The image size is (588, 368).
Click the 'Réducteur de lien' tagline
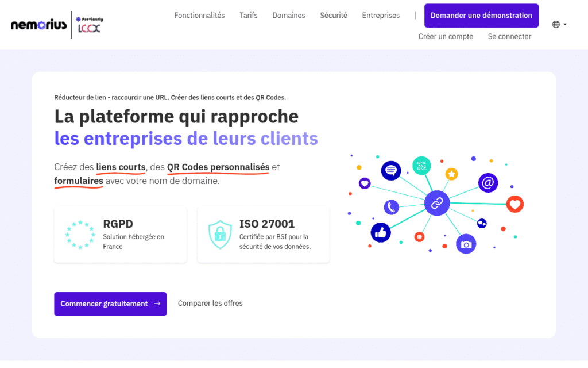point(170,98)
